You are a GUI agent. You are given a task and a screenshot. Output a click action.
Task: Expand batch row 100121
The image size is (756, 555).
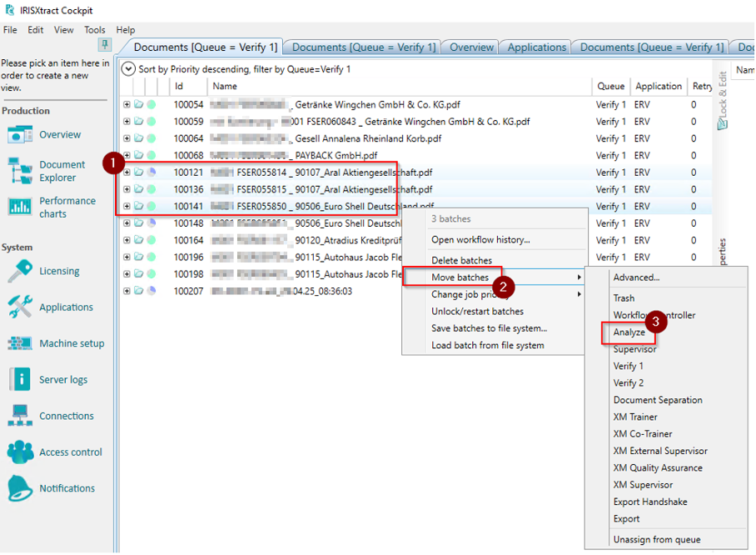point(127,172)
